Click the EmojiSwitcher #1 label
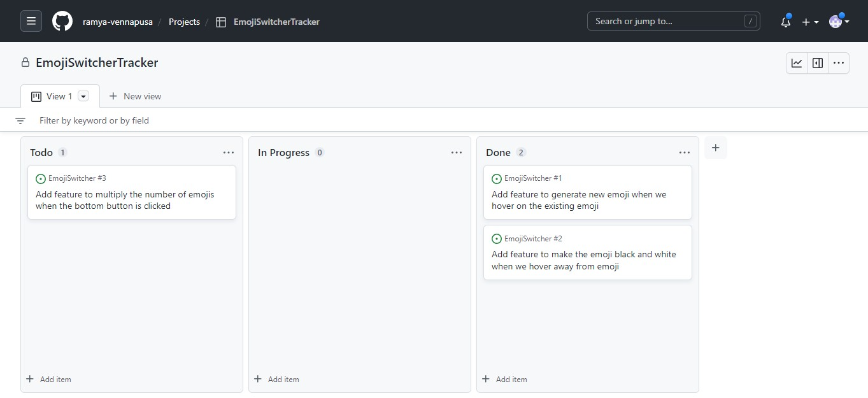 coord(533,178)
